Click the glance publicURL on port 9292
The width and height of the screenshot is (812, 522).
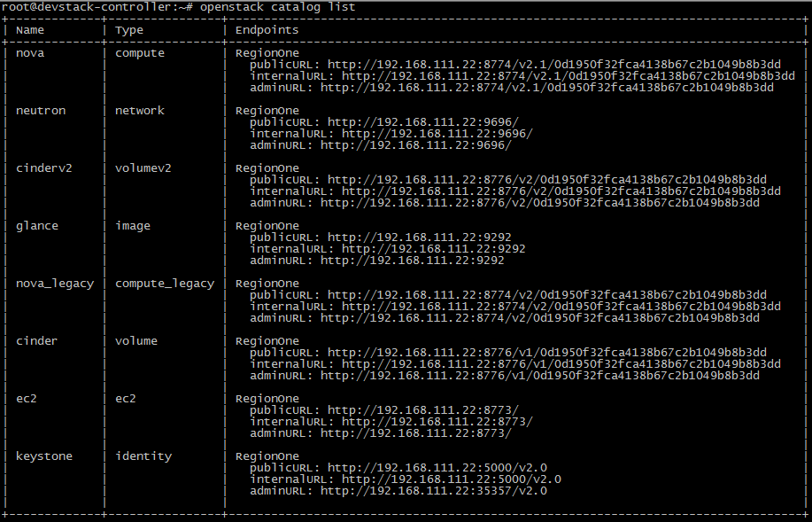[x=420, y=238]
